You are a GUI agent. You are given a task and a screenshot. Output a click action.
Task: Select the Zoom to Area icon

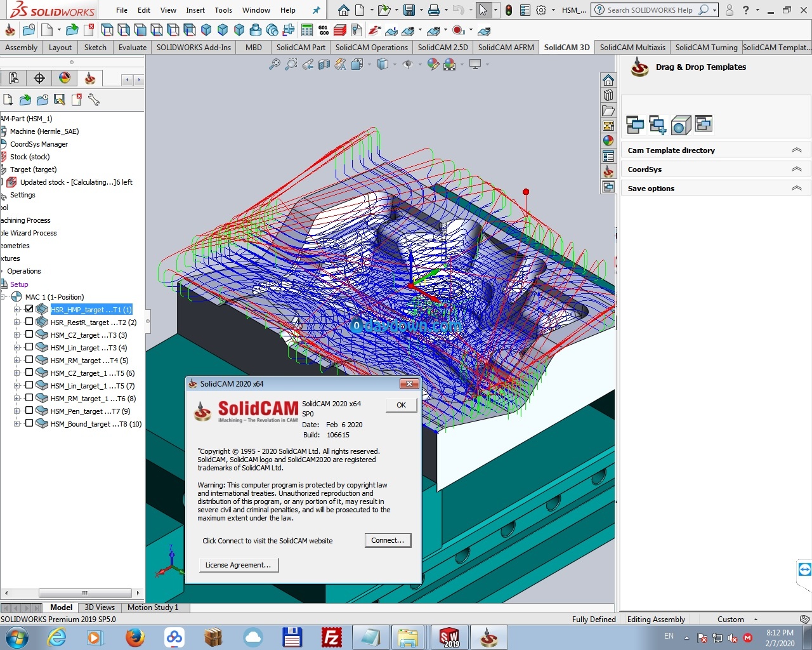coord(291,64)
